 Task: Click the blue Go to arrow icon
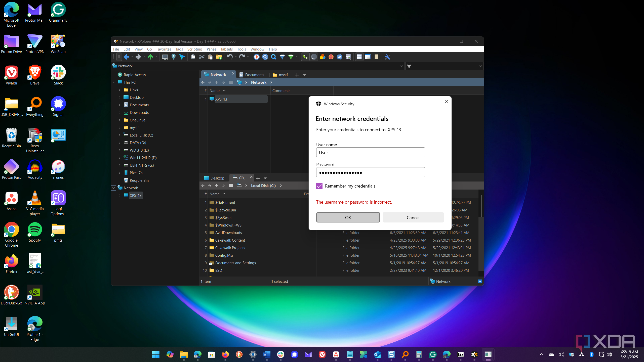coord(182,57)
